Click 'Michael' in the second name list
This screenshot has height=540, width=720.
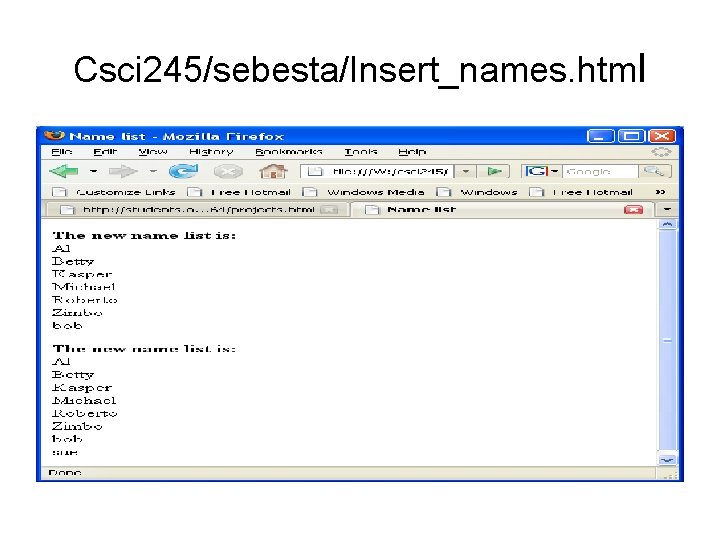(x=84, y=400)
